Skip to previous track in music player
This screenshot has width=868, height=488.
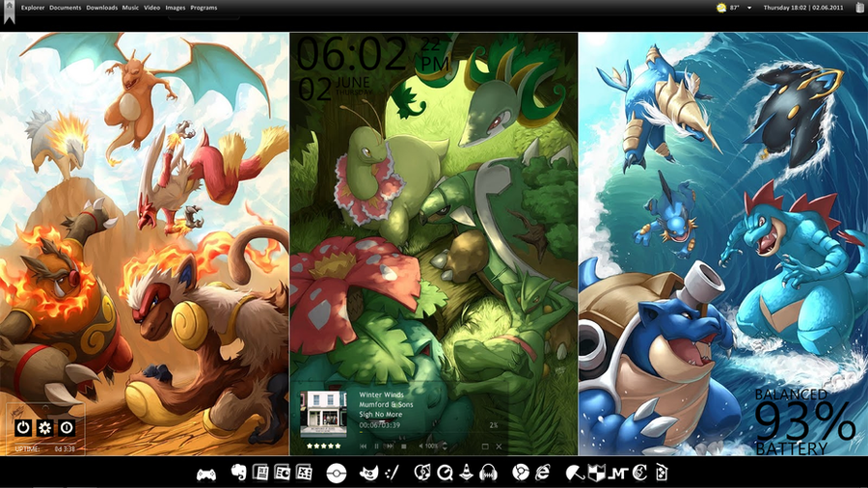coord(364,446)
